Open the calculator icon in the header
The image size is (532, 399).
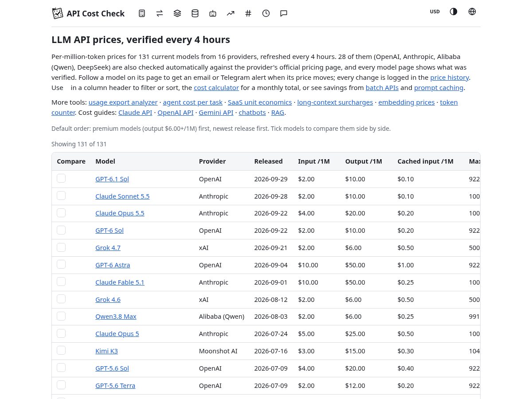click(142, 13)
